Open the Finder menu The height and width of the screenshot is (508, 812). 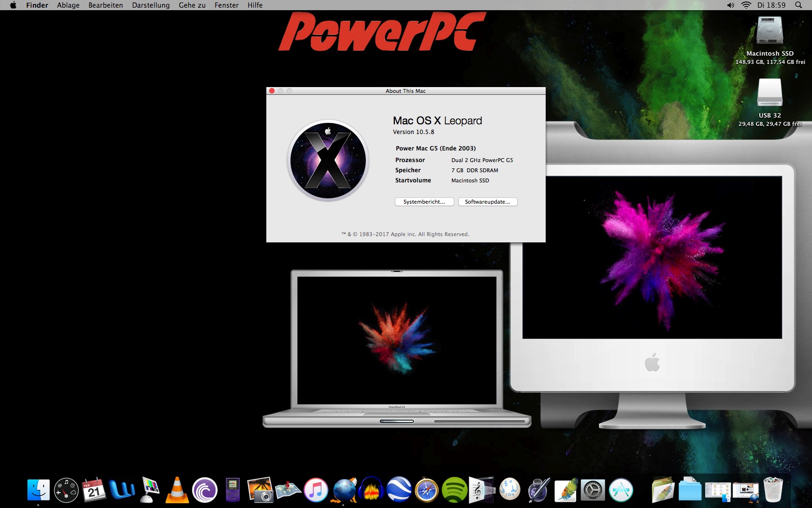tap(37, 5)
